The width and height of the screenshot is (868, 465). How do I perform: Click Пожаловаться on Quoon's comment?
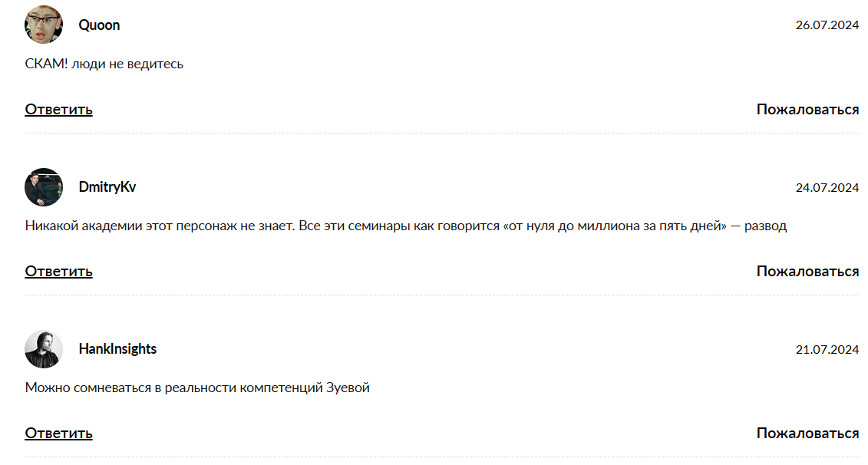[x=808, y=109]
